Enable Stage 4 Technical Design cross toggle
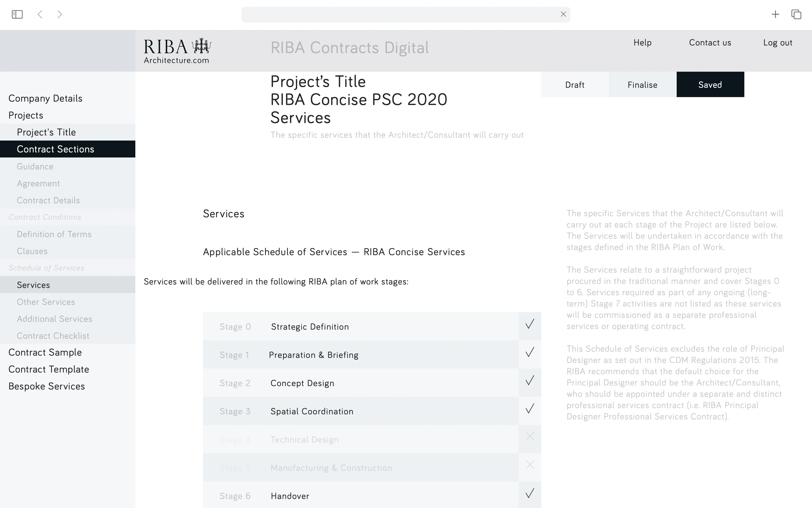The width and height of the screenshot is (812, 508). tap(530, 439)
